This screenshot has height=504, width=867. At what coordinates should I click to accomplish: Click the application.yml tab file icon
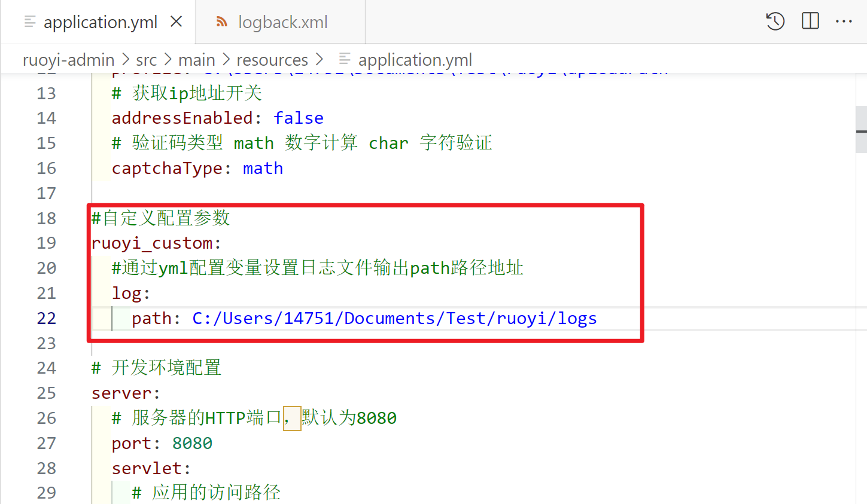(30, 22)
